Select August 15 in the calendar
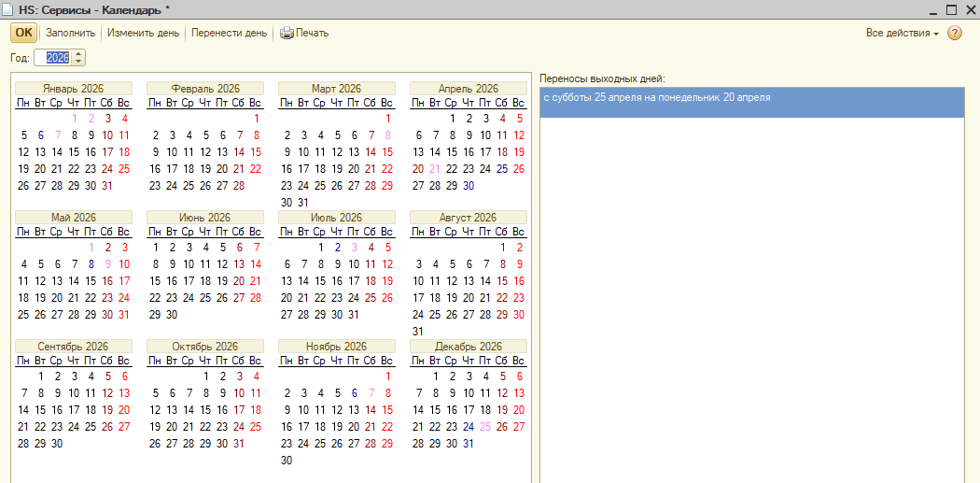980x483 pixels. pos(502,281)
